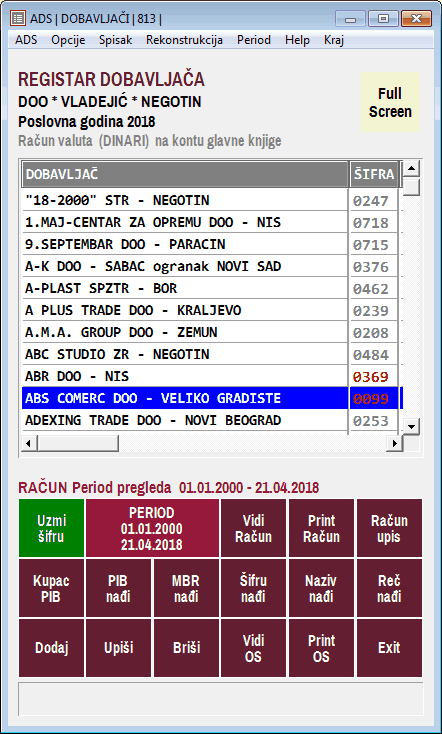Image resolution: width=442 pixels, height=734 pixels.
Task: Click the Šifru nađi button
Action: (x=253, y=588)
